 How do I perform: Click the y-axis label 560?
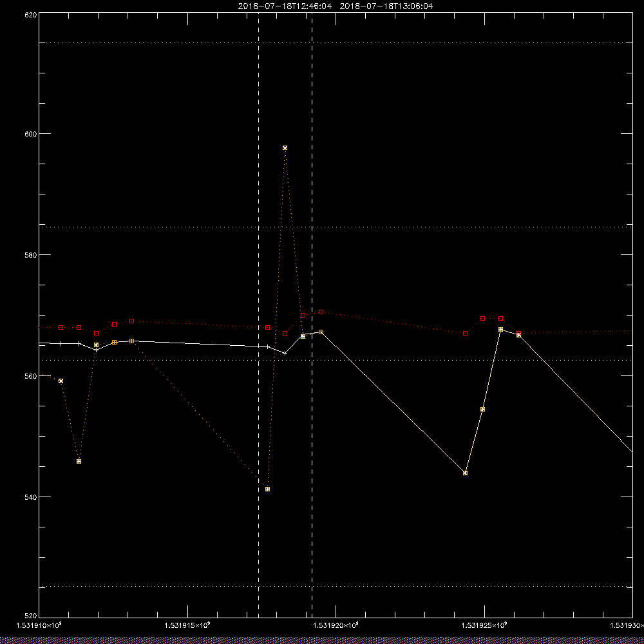click(31, 376)
